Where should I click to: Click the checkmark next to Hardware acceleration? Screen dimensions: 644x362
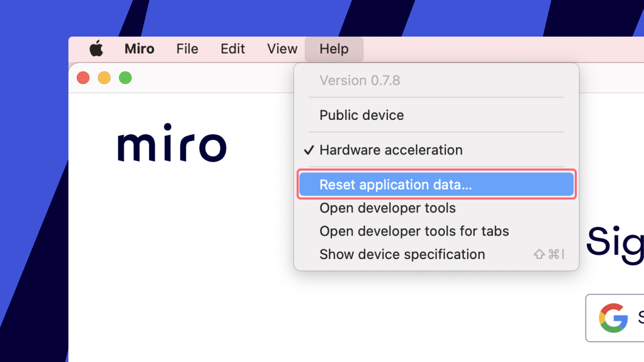pyautogui.click(x=309, y=150)
